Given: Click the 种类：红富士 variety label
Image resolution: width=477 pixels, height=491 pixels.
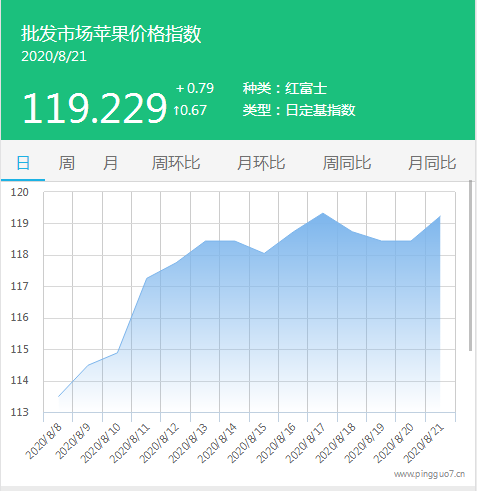Looking at the screenshot, I should [x=285, y=88].
